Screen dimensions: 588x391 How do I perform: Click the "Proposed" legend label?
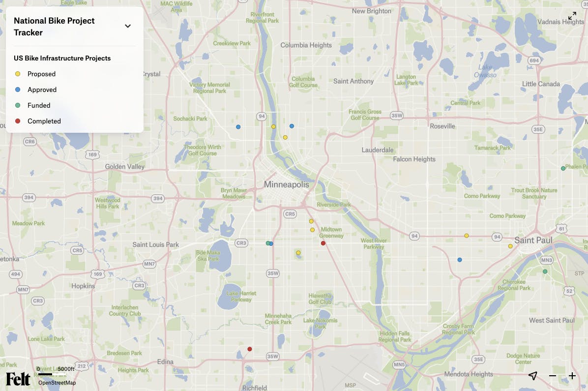click(x=42, y=74)
